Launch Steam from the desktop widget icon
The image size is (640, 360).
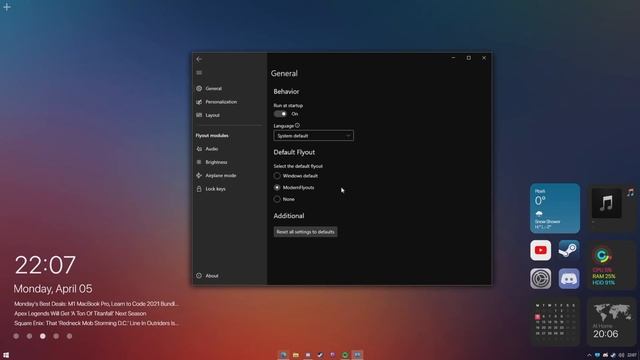569,250
